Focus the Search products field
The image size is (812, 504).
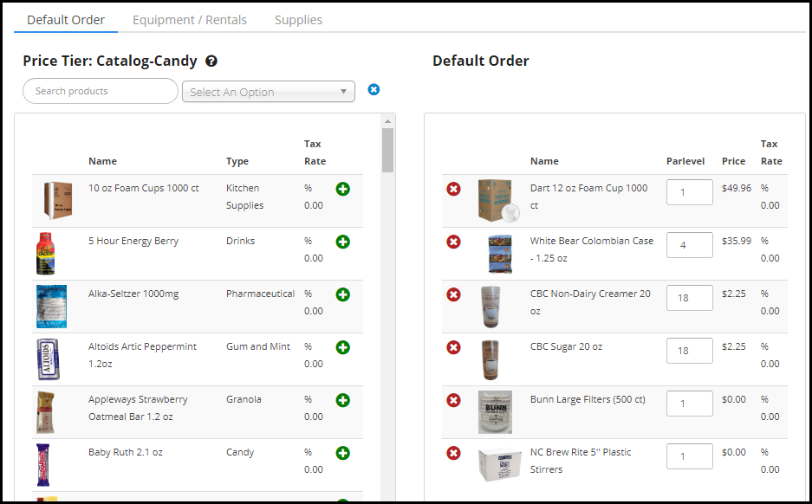point(101,91)
